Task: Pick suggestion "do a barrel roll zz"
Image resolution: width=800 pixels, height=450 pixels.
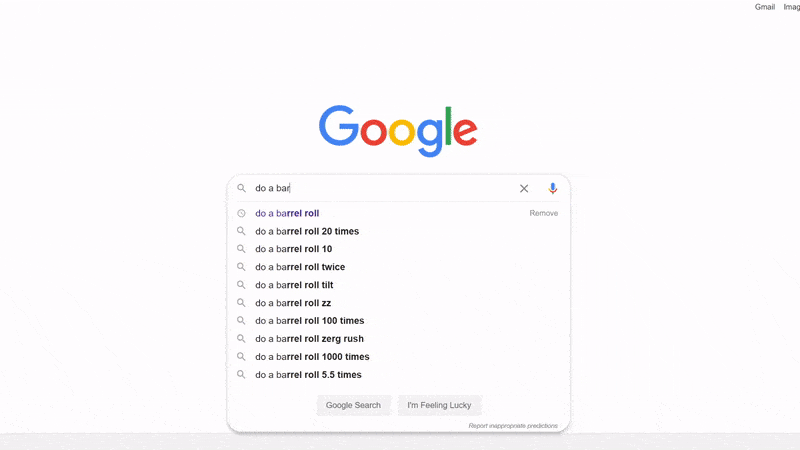Action: (293, 303)
